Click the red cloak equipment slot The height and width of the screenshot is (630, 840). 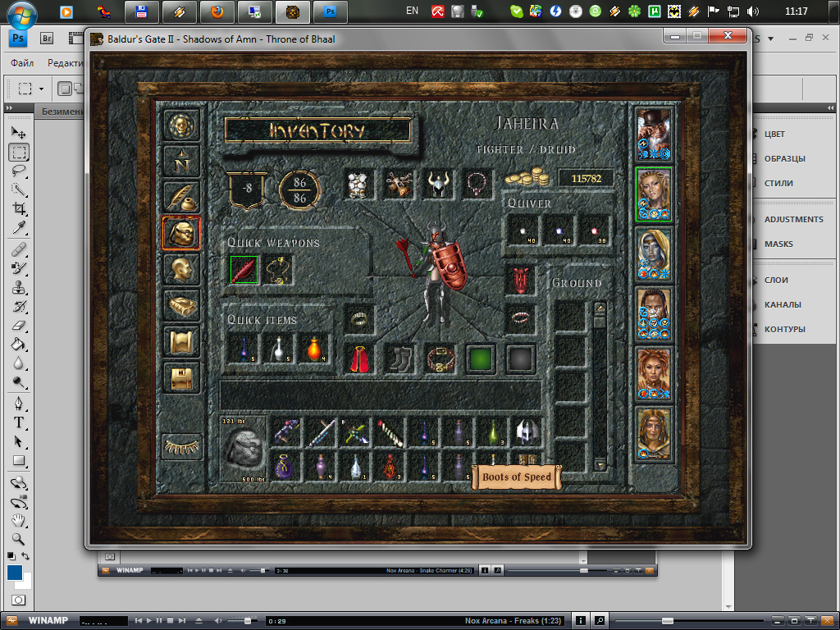coord(359,359)
